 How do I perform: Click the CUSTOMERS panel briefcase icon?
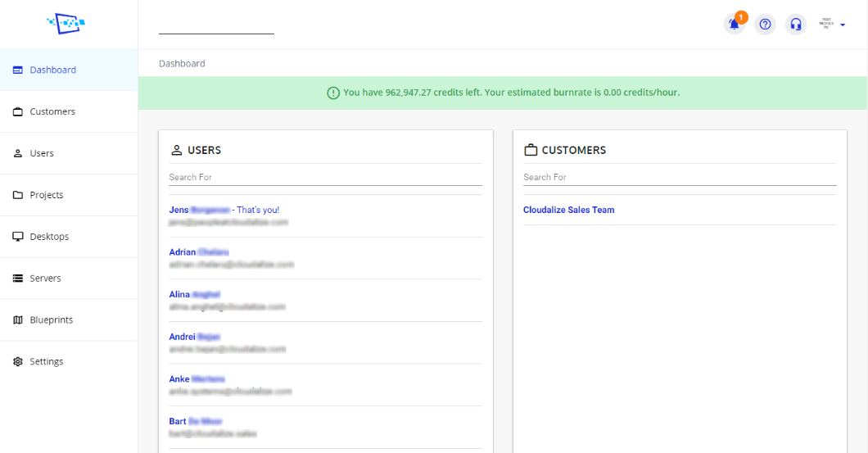pos(531,150)
